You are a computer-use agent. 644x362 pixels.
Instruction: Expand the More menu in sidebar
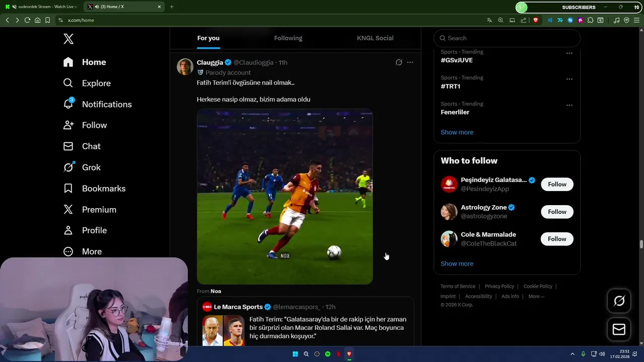tap(83, 251)
